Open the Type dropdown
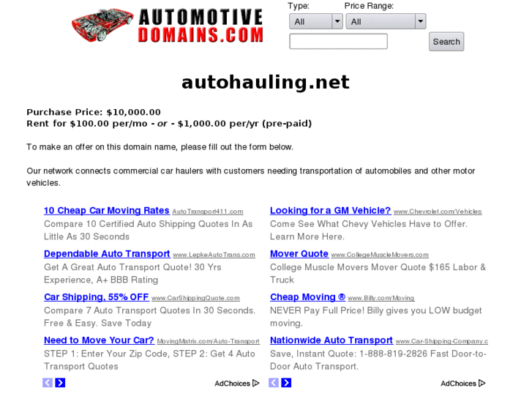The height and width of the screenshot is (399, 532). point(316,22)
